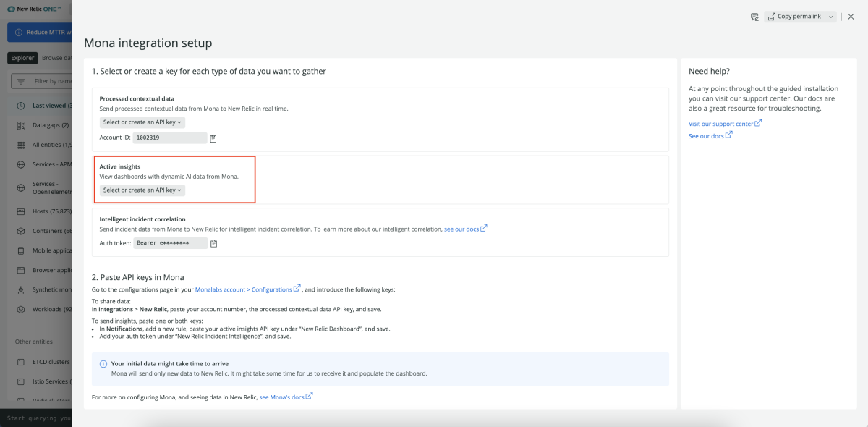Click the Last viewed clock icon

click(21, 106)
